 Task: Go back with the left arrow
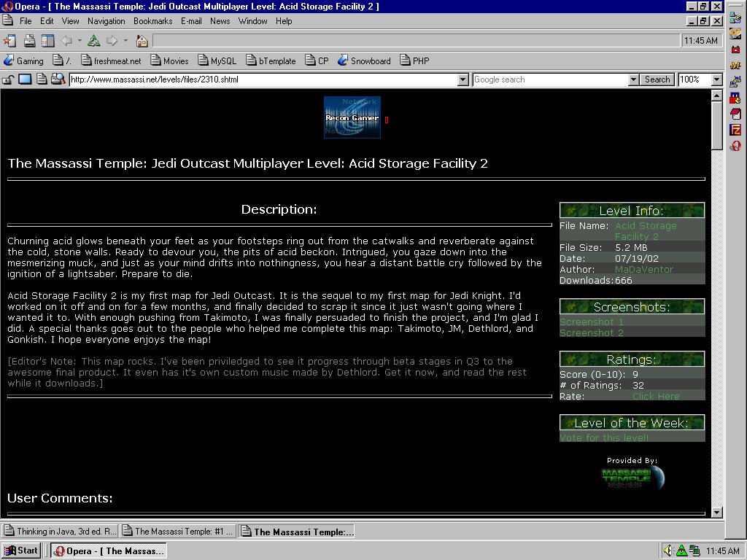pyautogui.click(x=66, y=41)
